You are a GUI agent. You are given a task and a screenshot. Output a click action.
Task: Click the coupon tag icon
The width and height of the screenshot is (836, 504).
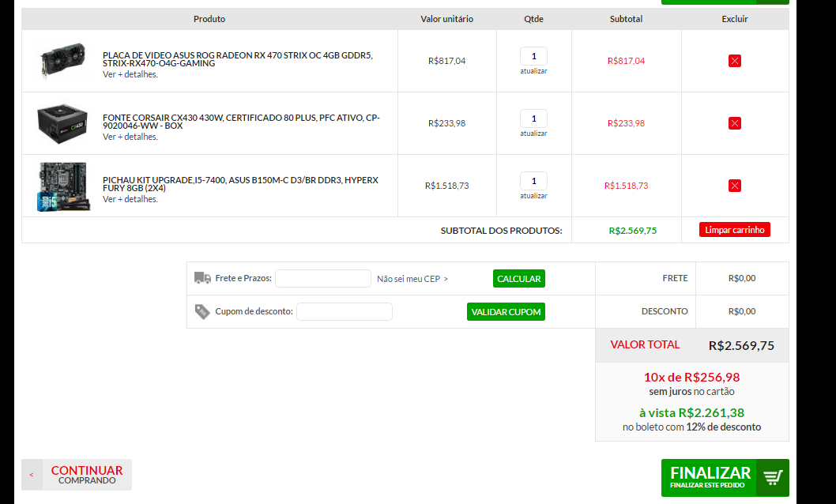[202, 312]
